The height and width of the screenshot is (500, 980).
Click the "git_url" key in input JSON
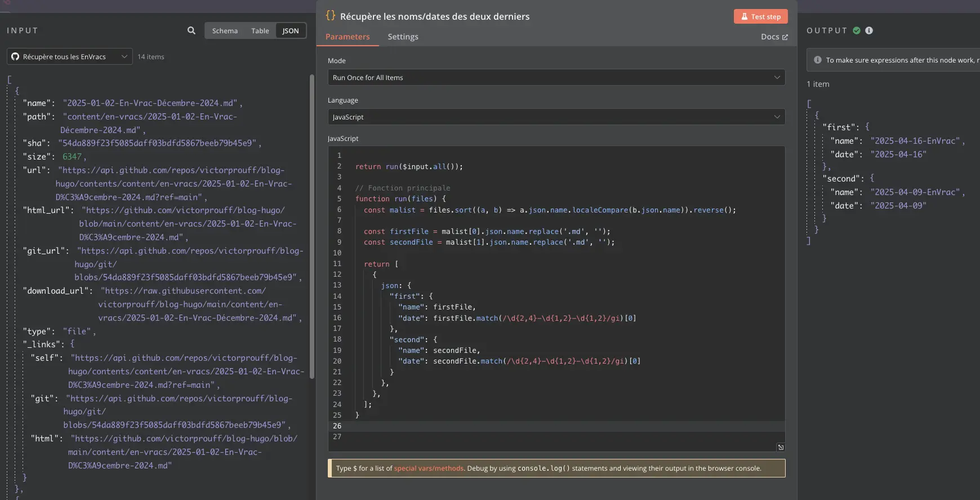coord(43,251)
